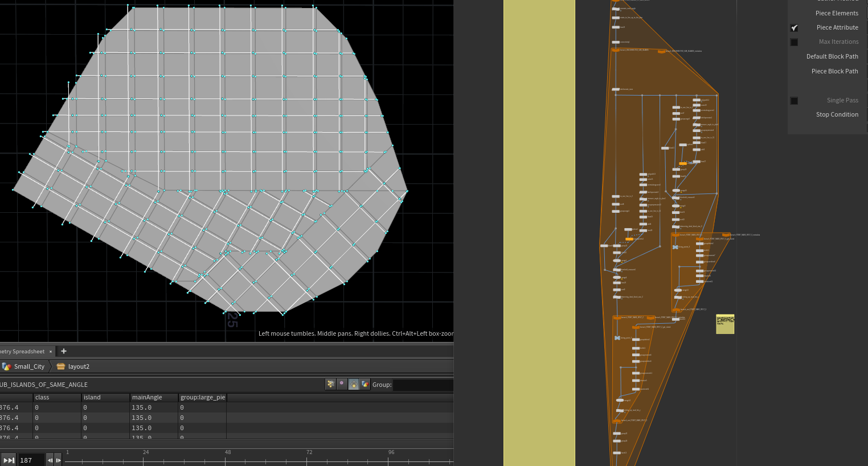Viewport: 868px width, 466px height.
Task: Select the yellow sticky note in network
Action: pyautogui.click(x=725, y=324)
